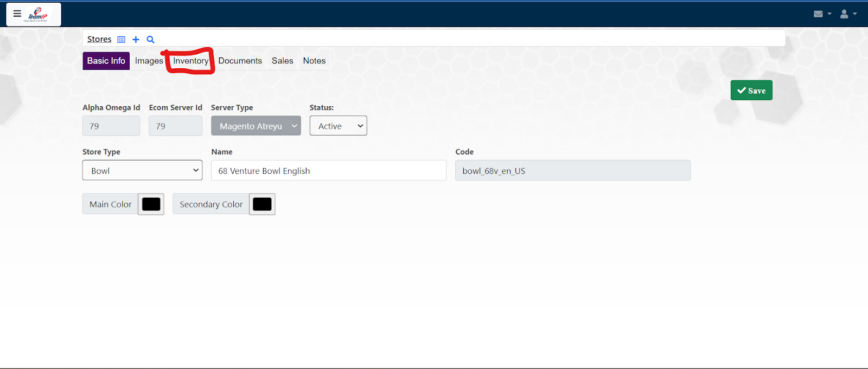Expand the Server Type dropdown

click(x=256, y=126)
